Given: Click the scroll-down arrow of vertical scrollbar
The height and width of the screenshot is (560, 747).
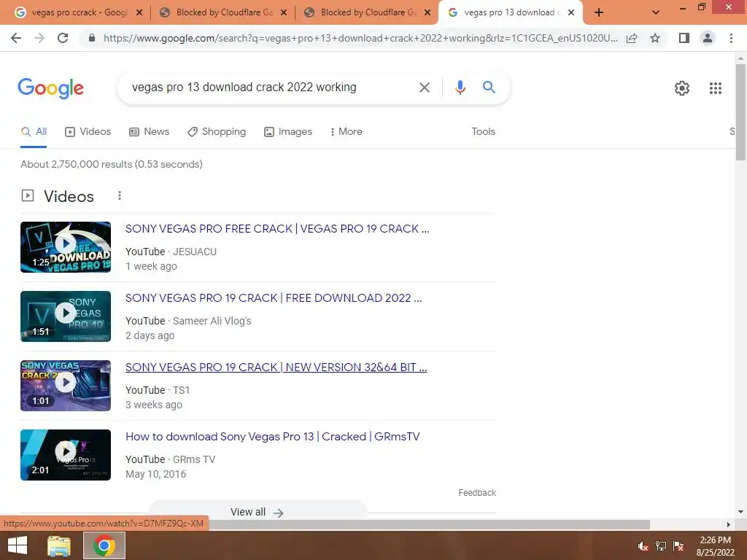Looking at the screenshot, I should click(740, 512).
